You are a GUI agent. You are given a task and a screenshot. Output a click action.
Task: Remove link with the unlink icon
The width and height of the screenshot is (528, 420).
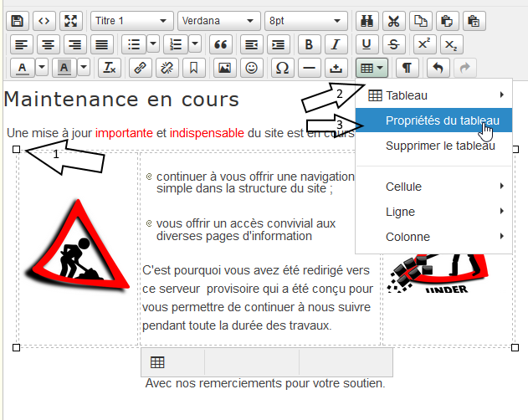tap(167, 68)
